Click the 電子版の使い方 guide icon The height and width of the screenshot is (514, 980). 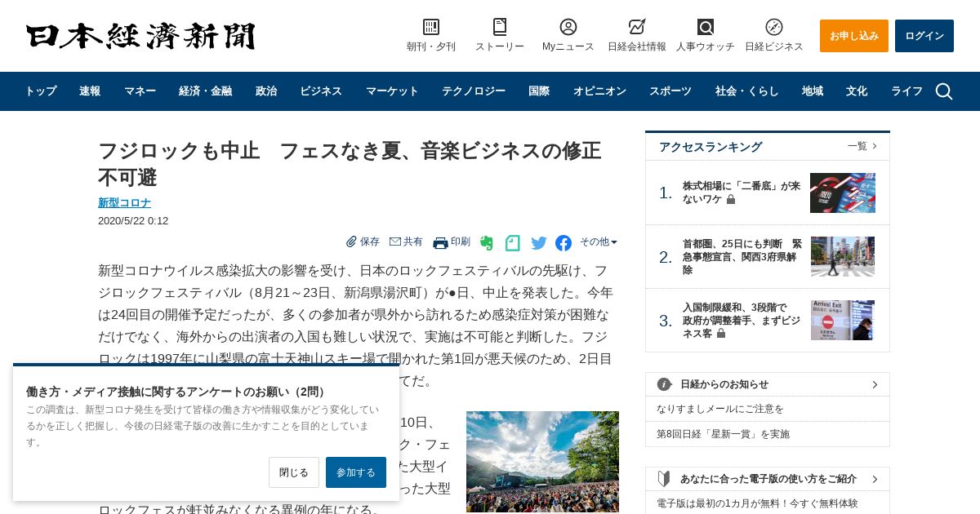[664, 479]
